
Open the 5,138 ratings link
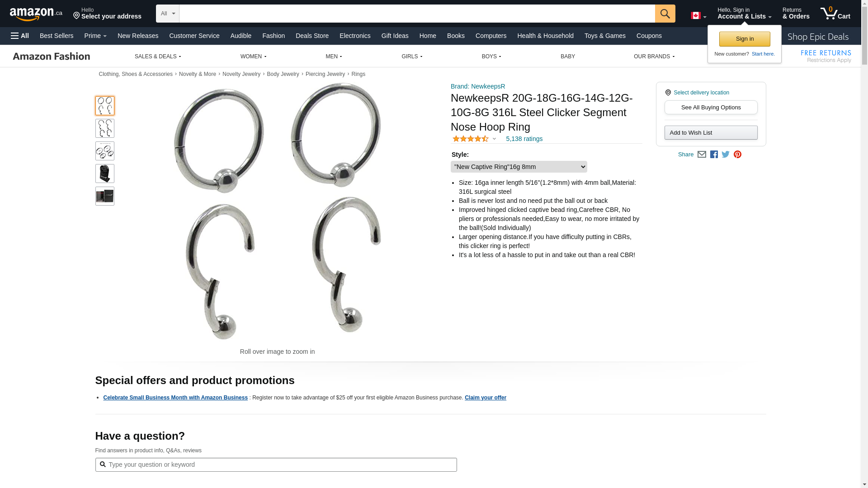tap(524, 139)
